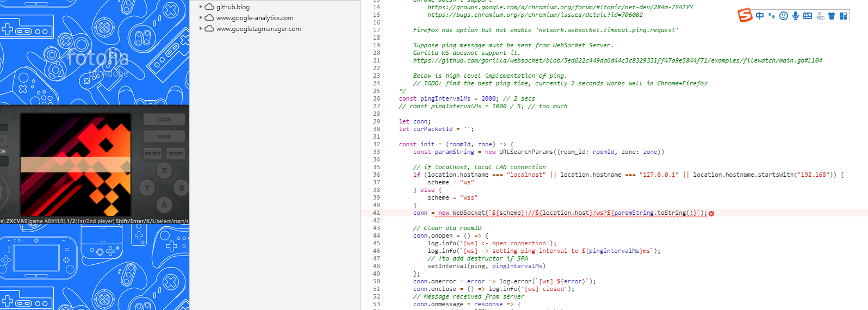Click the cloud icon beside www.google-analytics.com
The image size is (868, 310).
[x=209, y=18]
